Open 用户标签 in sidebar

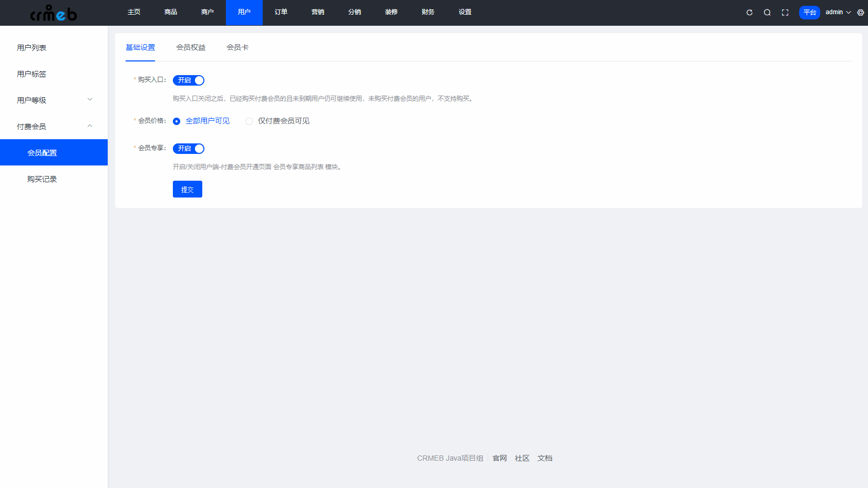[54, 74]
